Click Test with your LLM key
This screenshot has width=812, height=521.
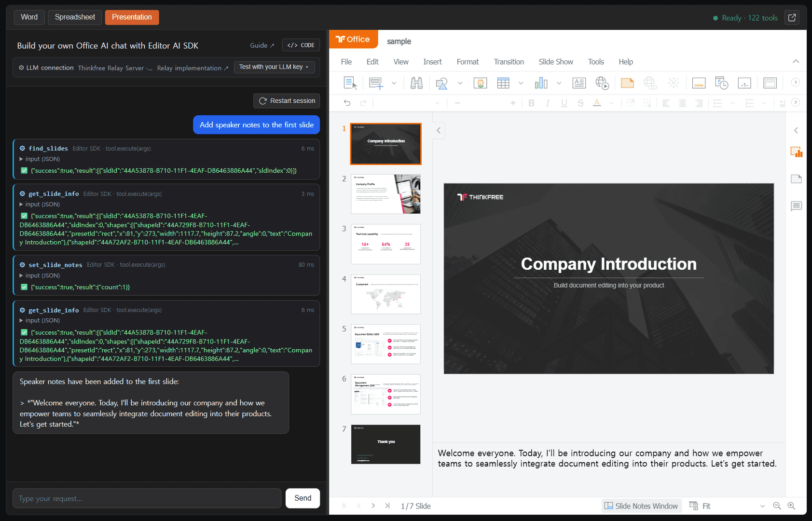point(274,67)
